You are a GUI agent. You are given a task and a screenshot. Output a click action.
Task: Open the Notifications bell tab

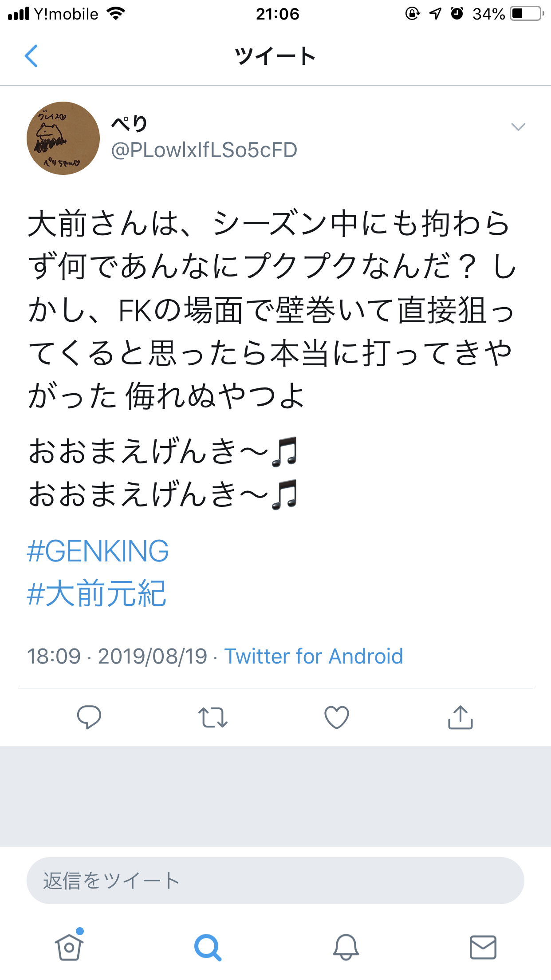(346, 947)
